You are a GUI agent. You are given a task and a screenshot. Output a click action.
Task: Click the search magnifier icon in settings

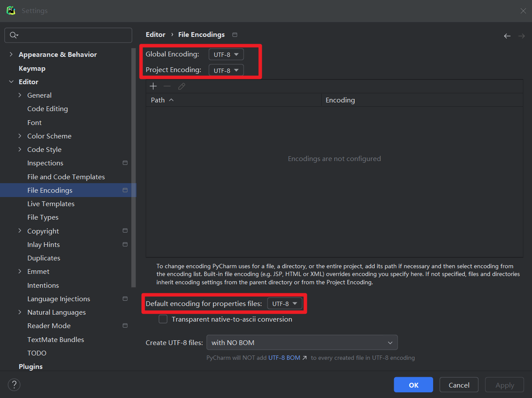(13, 35)
